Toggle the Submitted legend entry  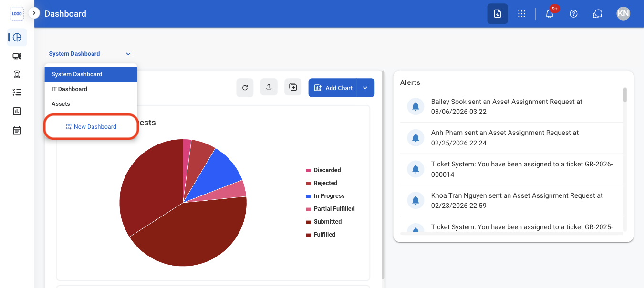coord(324,222)
